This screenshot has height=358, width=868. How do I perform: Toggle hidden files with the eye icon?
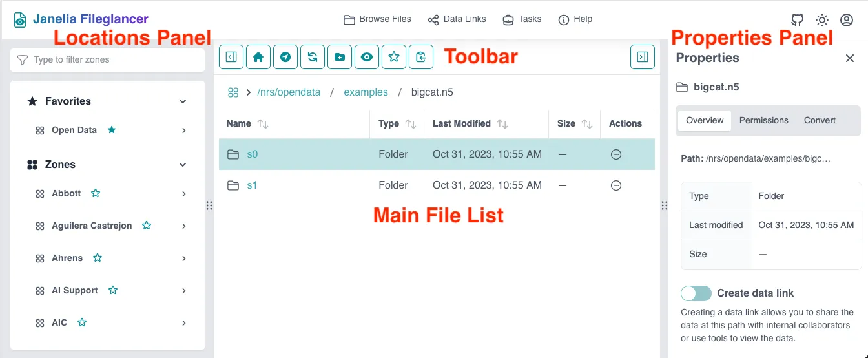(x=367, y=57)
